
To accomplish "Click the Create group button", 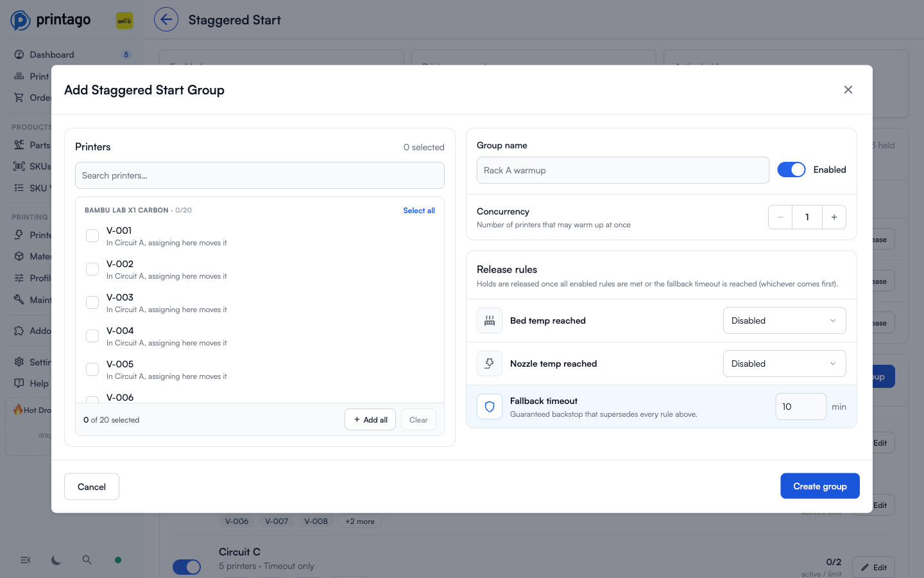I will (x=820, y=486).
